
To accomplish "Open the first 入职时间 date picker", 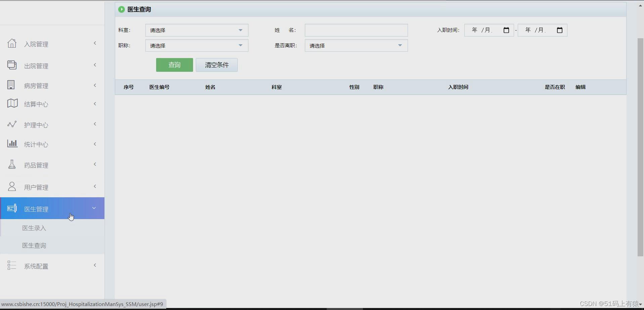I will click(506, 30).
